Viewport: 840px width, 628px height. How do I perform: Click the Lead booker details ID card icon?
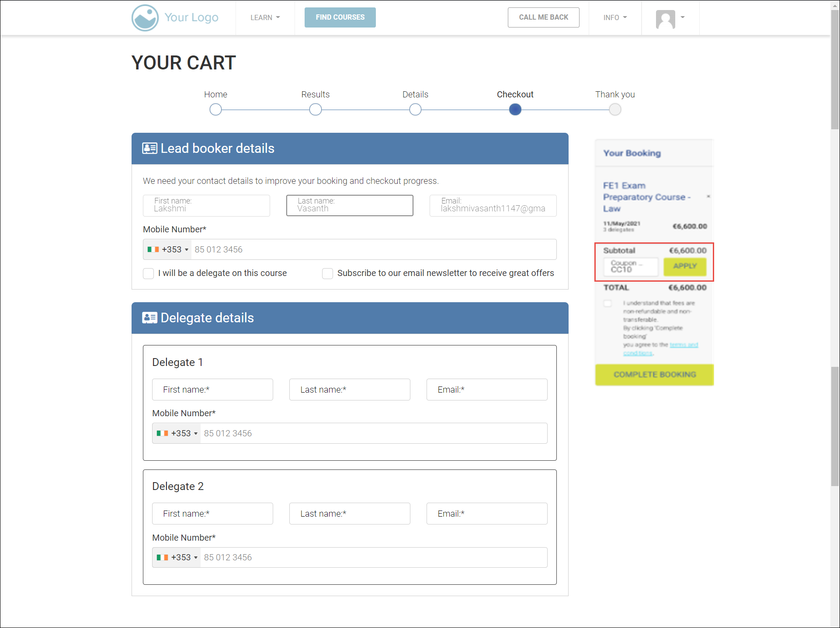pyautogui.click(x=149, y=148)
